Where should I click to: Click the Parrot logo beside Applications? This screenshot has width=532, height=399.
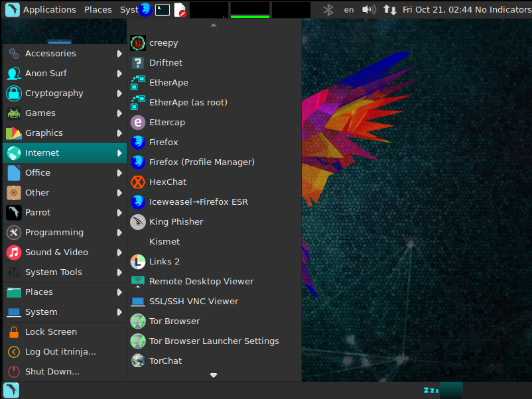[x=13, y=9]
